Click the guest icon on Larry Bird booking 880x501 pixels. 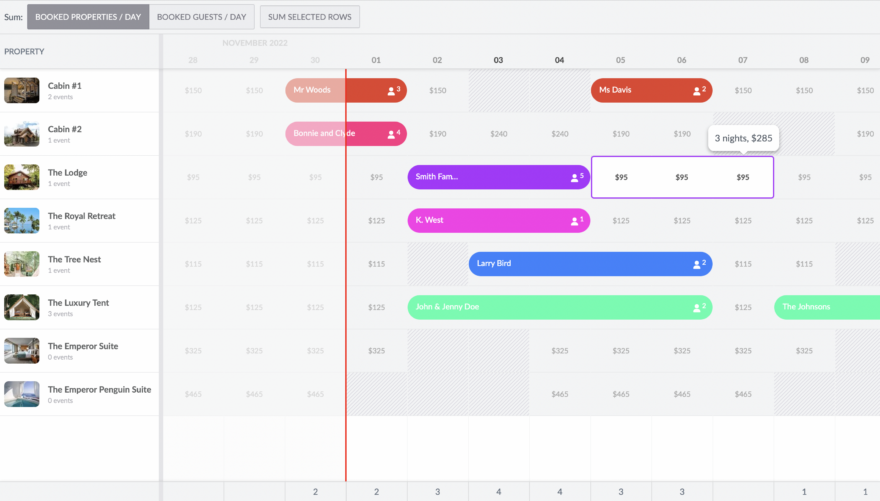tap(699, 264)
